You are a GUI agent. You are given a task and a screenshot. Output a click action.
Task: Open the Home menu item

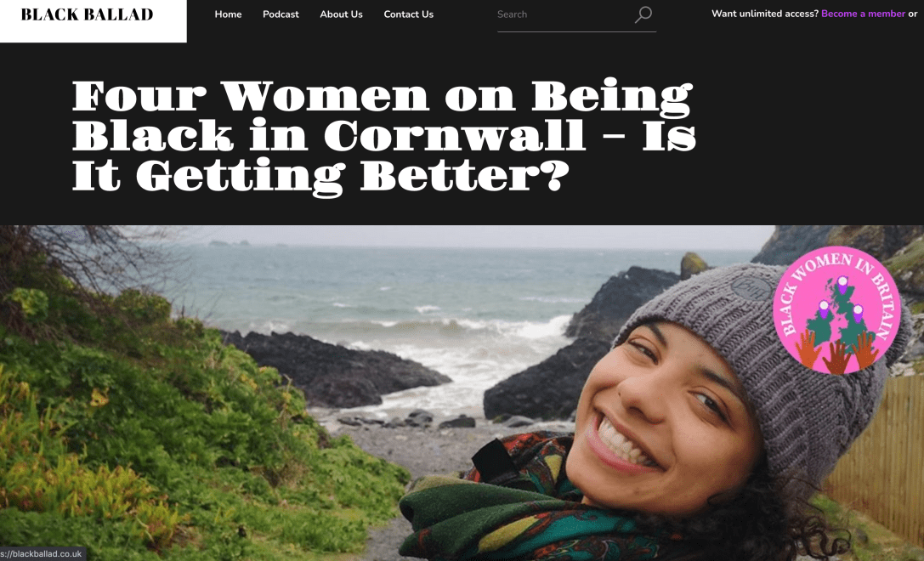228,14
